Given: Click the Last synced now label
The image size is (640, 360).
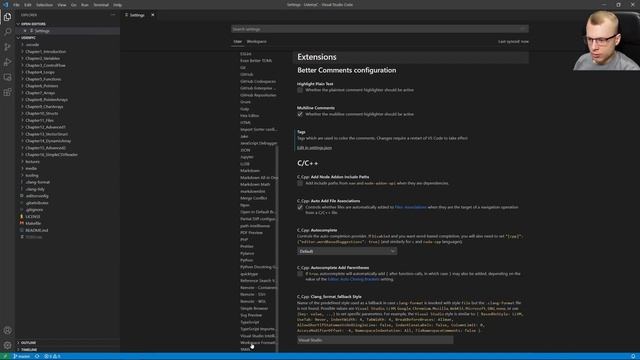Looking at the screenshot, I should coord(513,42).
